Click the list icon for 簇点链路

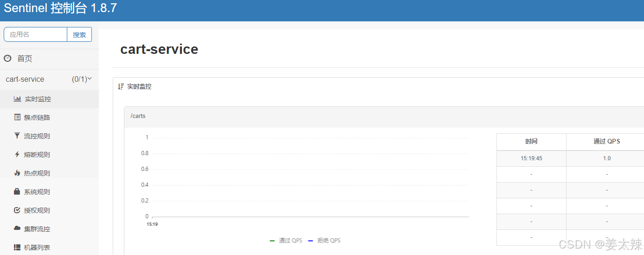point(17,118)
